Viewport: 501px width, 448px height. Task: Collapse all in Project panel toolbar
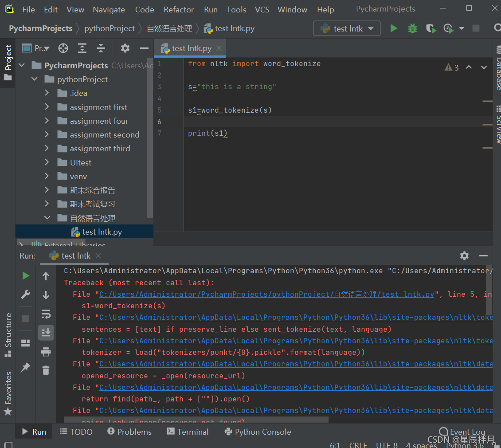(x=101, y=48)
